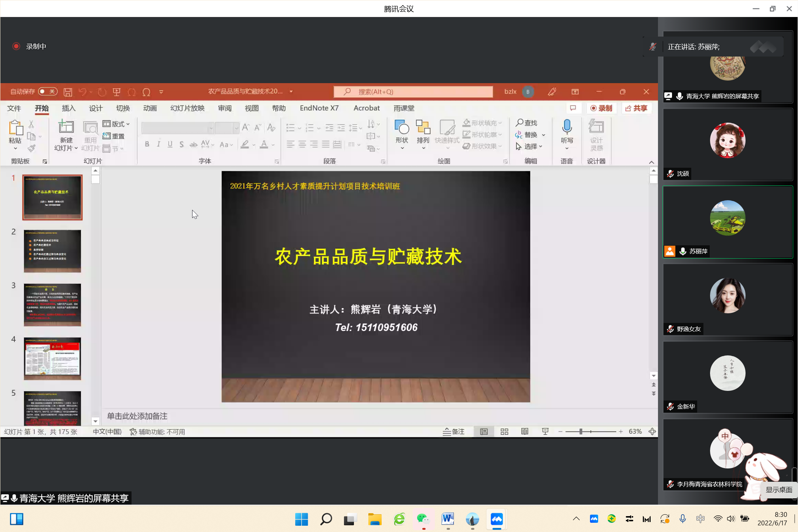
Task: Select slide 2 thumbnail
Action: [x=52, y=251]
